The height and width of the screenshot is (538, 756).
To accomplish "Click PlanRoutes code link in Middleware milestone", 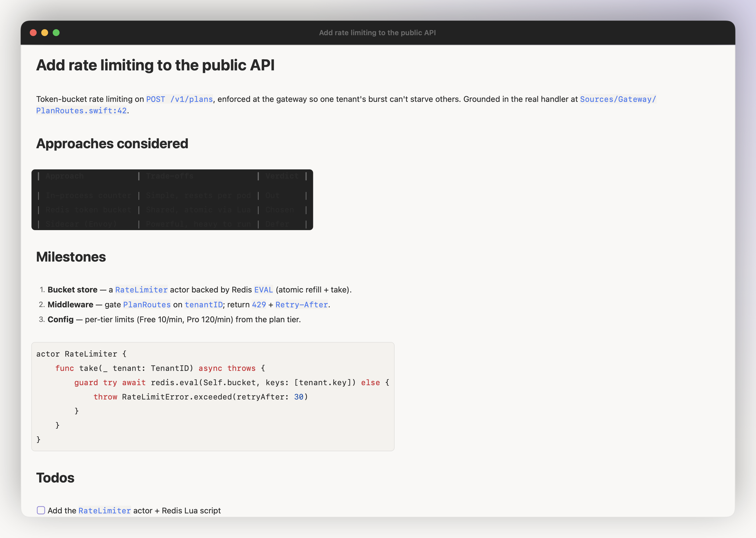I will 147,305.
